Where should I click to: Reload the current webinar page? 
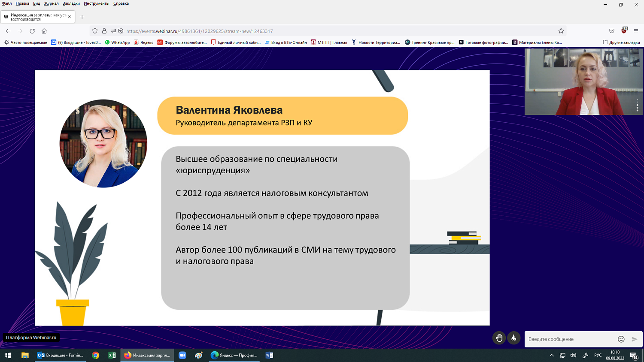coord(32,31)
